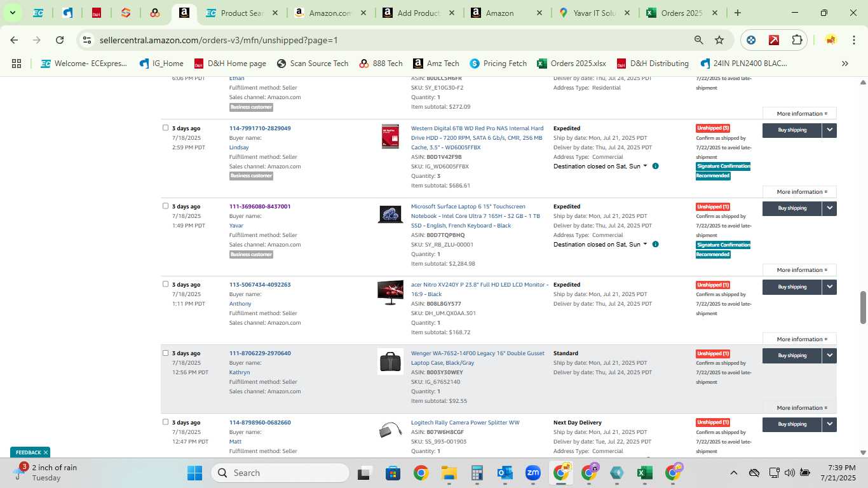868x488 pixels.
Task: Expand Buy shipping options for Surface Laptop order
Action: (x=829, y=208)
